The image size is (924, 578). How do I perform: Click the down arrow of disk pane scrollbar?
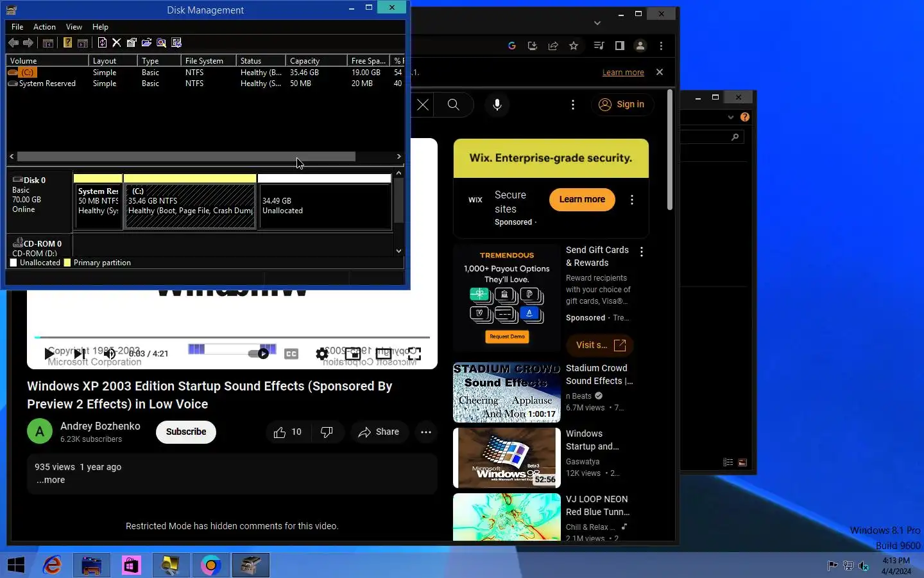pyautogui.click(x=398, y=251)
